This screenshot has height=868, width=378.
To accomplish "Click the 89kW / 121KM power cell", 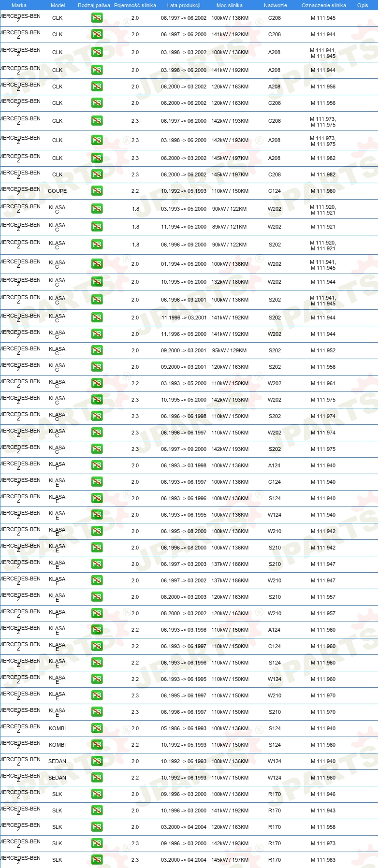I will [x=229, y=227].
